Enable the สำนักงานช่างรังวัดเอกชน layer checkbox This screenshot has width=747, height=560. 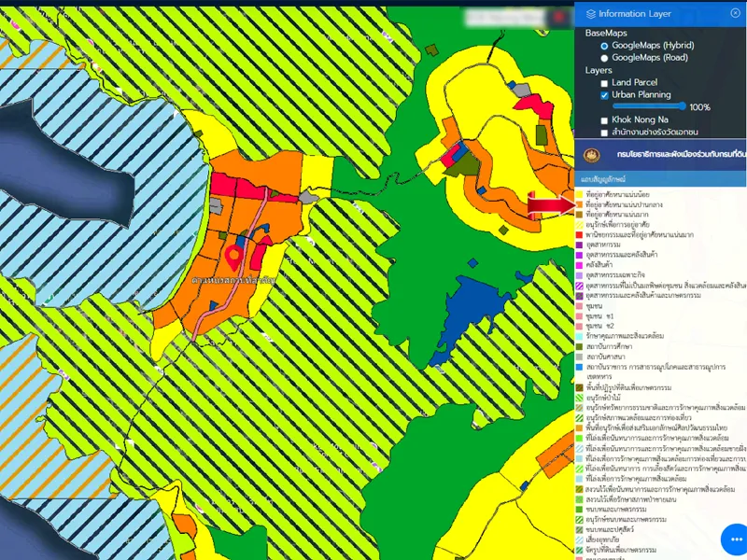point(604,133)
